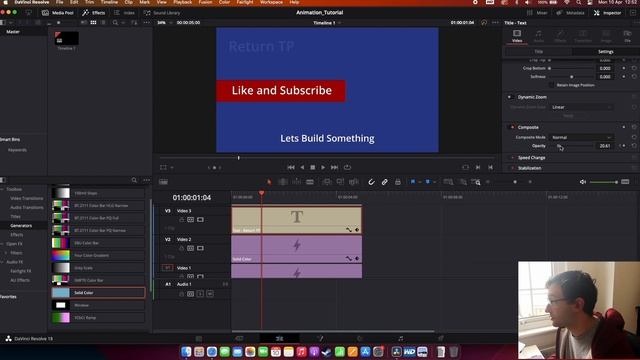The width and height of the screenshot is (640, 360).
Task: Open the Fusion menu
Action: click(205, 2)
